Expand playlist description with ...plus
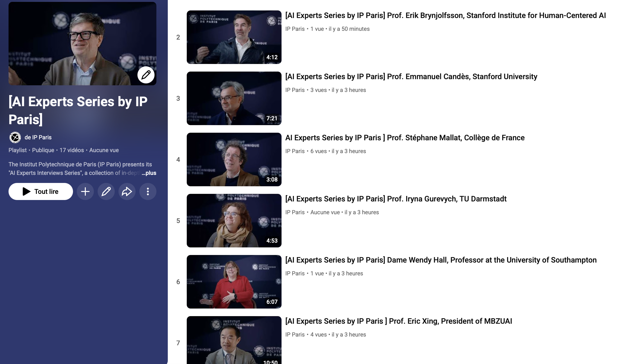The image size is (619, 364). tap(149, 173)
